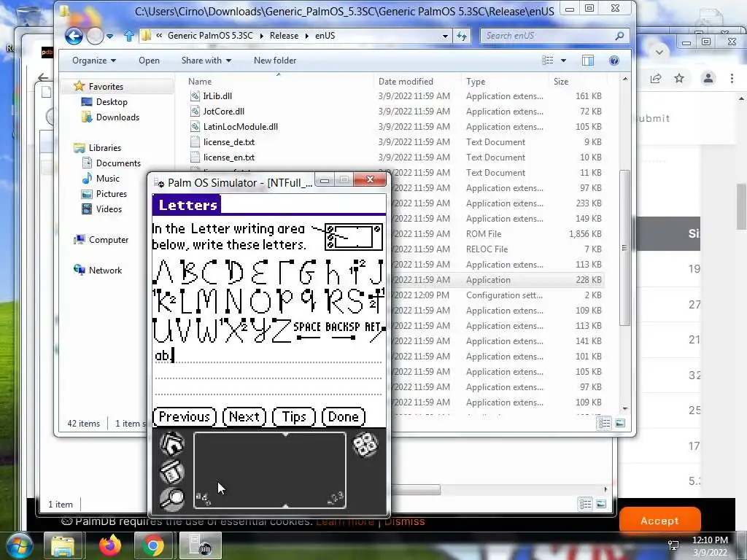Open Explorer Help icon
The image size is (747, 560).
[614, 61]
